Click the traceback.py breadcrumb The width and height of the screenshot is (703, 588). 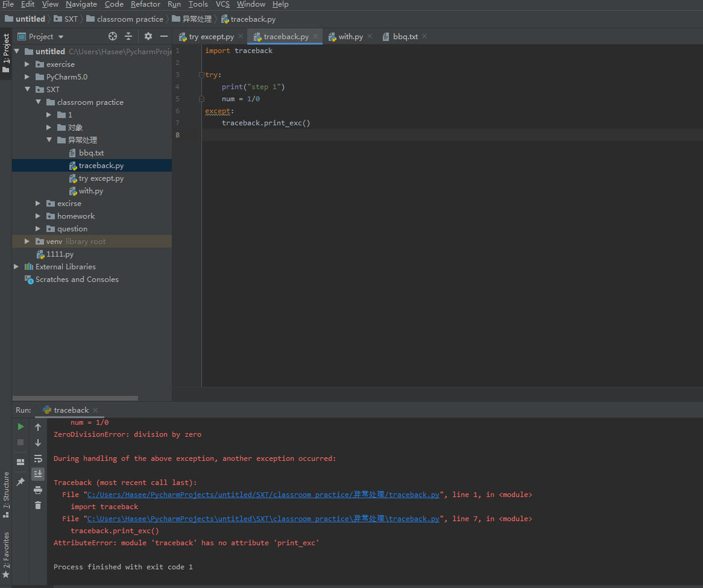coord(248,19)
